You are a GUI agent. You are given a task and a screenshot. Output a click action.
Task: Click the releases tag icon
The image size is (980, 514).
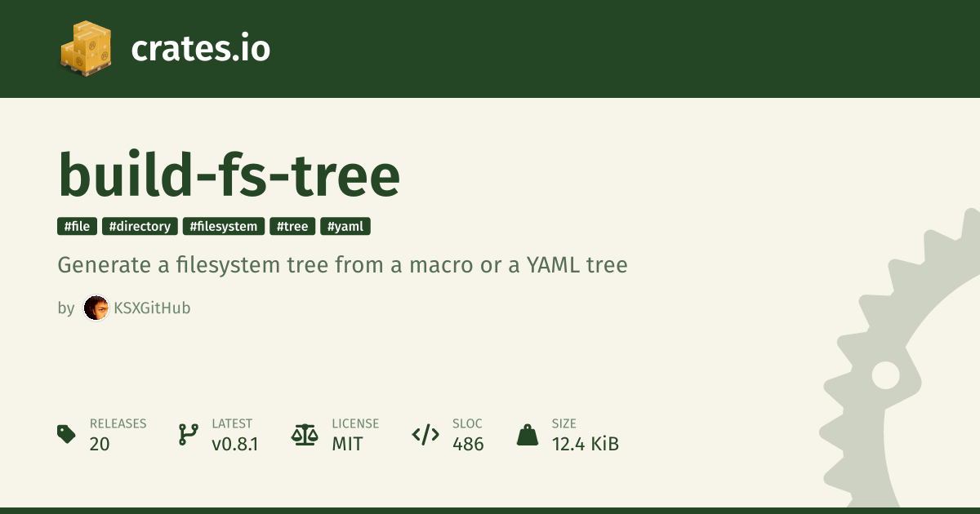66,434
